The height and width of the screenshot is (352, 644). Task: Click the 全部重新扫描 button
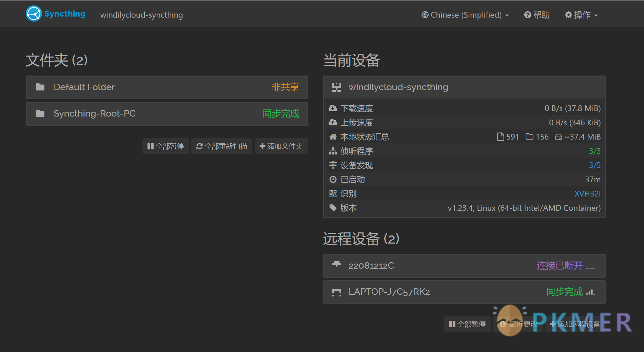coord(221,146)
